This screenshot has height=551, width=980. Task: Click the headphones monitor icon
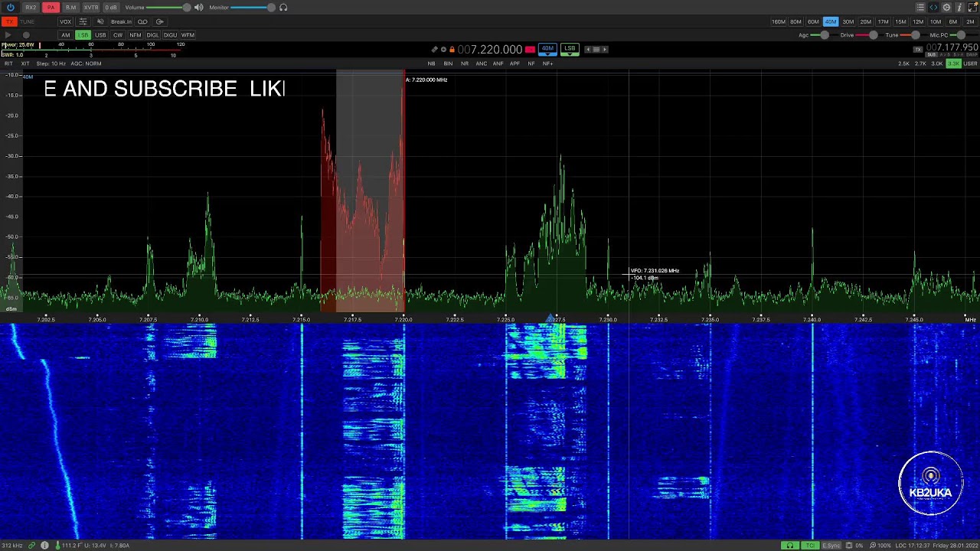[283, 8]
